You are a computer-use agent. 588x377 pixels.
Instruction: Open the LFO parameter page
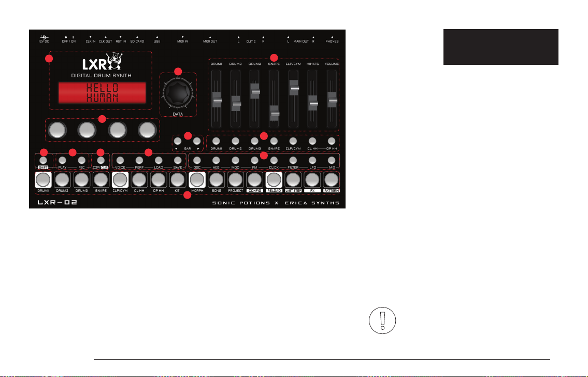point(312,161)
